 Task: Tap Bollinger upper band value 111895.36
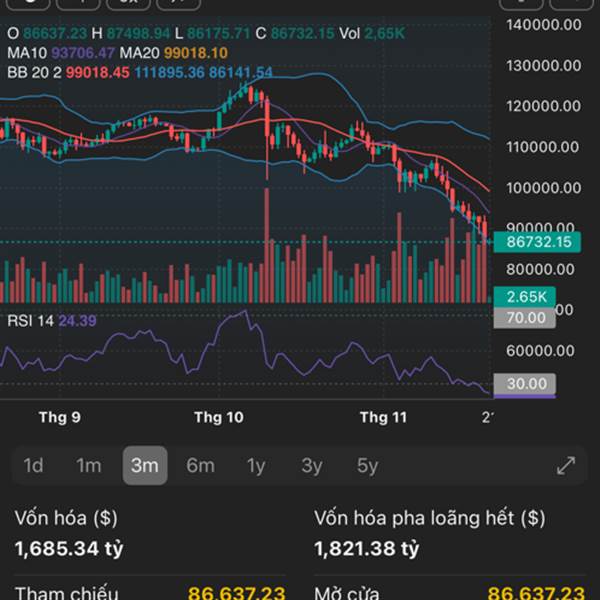coord(170,72)
